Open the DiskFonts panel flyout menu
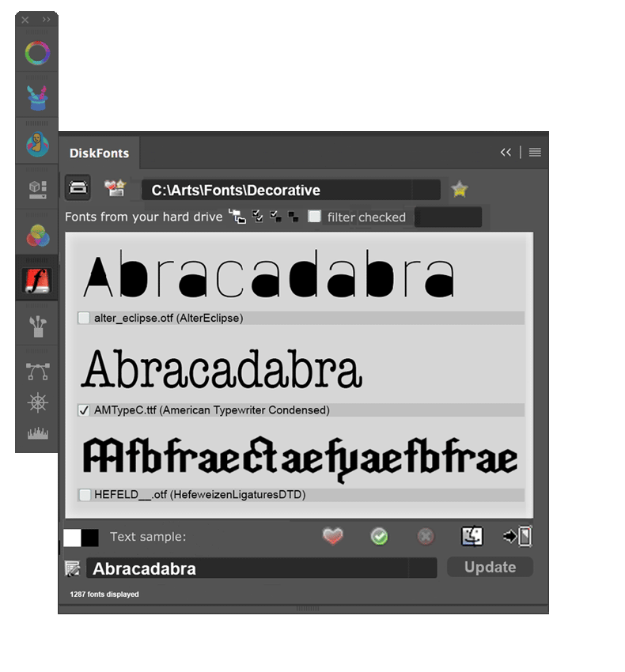The image size is (625, 672). [x=535, y=153]
